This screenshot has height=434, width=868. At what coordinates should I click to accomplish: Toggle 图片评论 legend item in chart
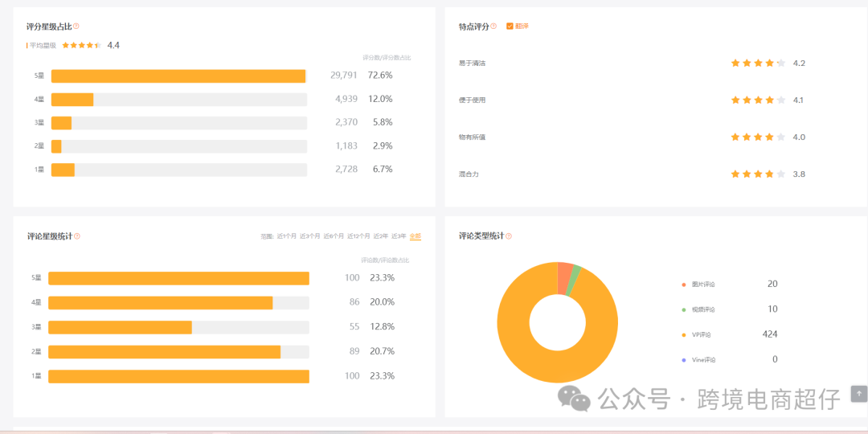[x=702, y=285]
